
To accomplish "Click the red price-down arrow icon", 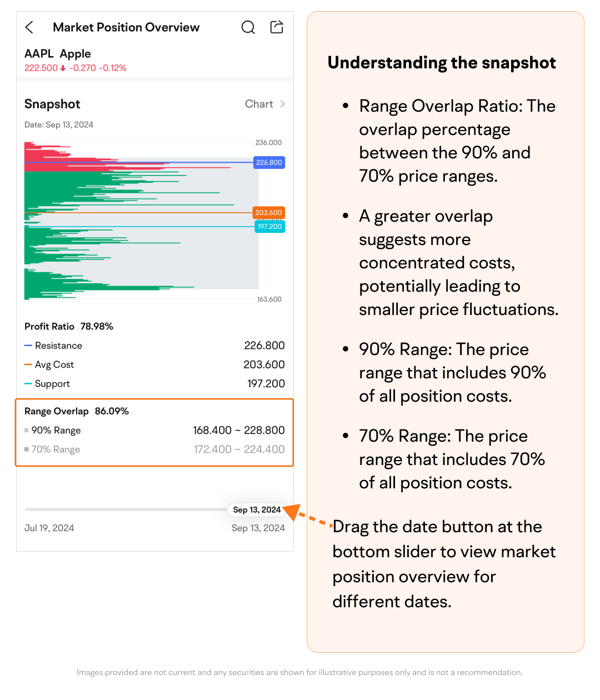I will tap(63, 68).
